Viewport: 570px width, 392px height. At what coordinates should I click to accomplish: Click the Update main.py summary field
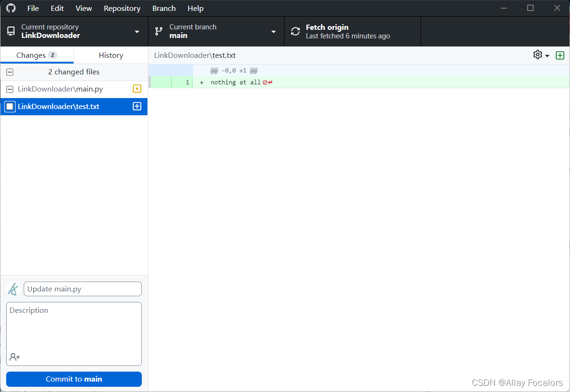tap(83, 289)
